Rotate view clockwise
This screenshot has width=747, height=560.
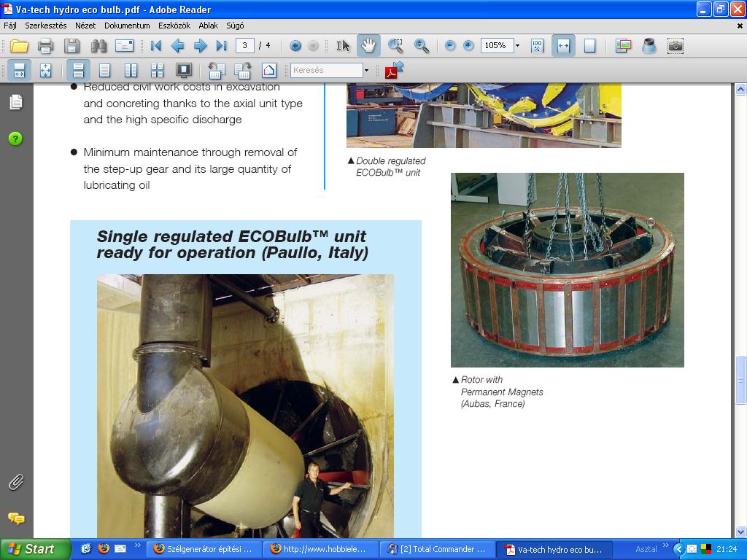pyautogui.click(x=242, y=71)
